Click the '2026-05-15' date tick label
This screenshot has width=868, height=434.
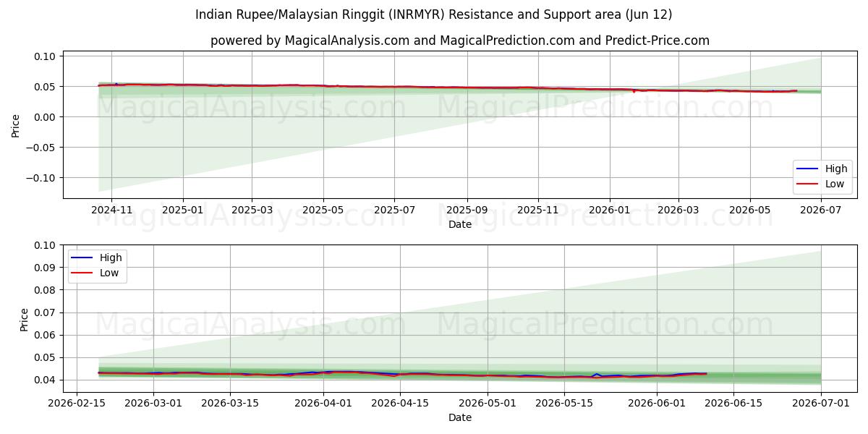coord(564,404)
